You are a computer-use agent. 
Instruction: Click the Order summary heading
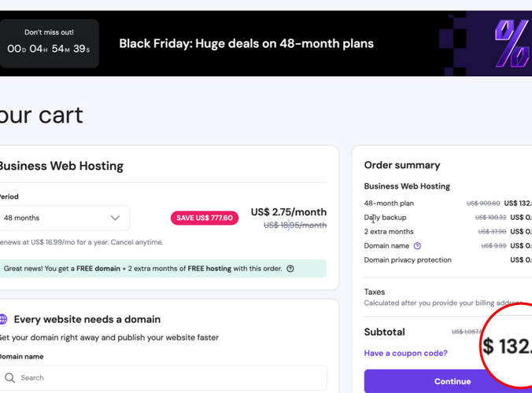(x=401, y=165)
